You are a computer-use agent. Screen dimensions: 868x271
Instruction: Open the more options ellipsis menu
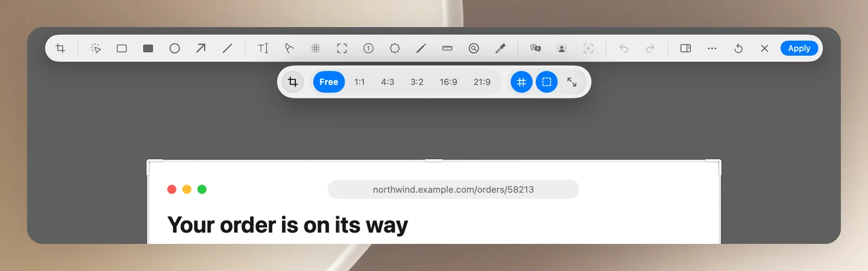[712, 48]
